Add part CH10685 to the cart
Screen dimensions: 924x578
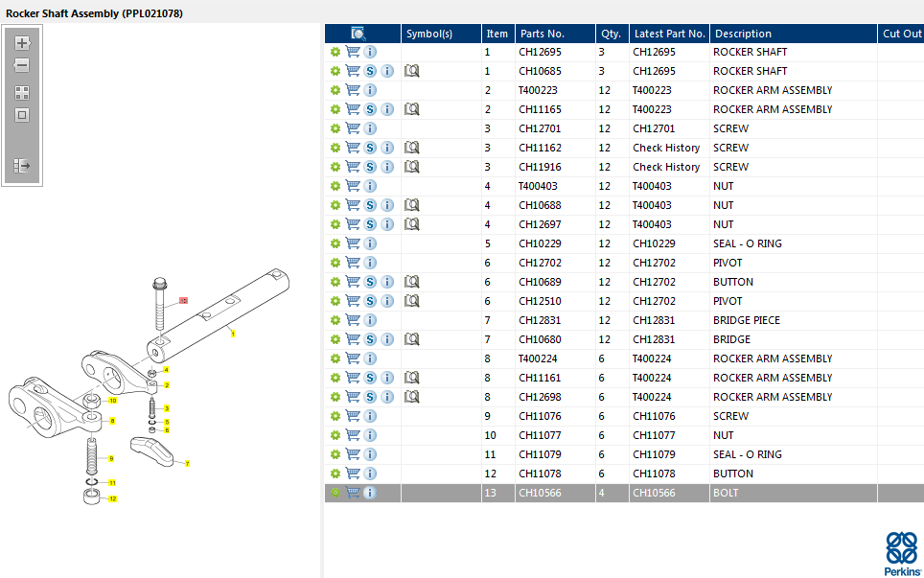(353, 71)
